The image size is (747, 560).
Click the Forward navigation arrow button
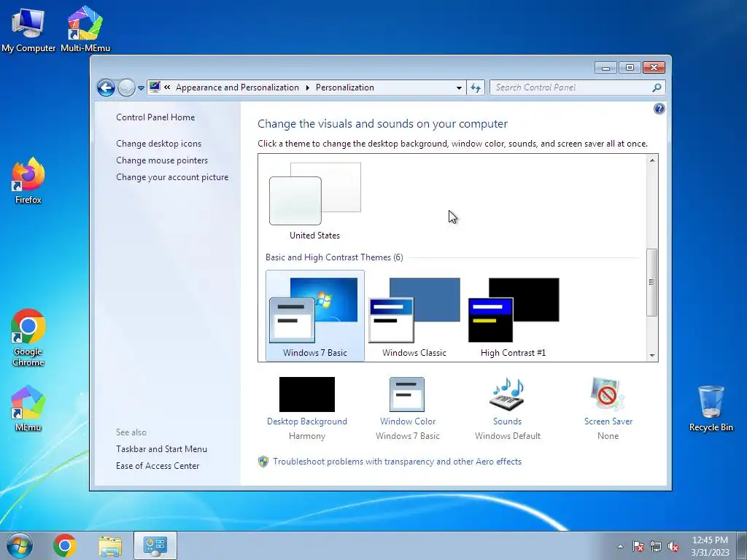click(126, 87)
